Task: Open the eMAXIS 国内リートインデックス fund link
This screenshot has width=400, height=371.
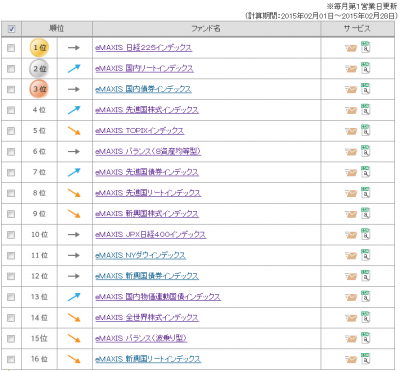Action: click(144, 68)
